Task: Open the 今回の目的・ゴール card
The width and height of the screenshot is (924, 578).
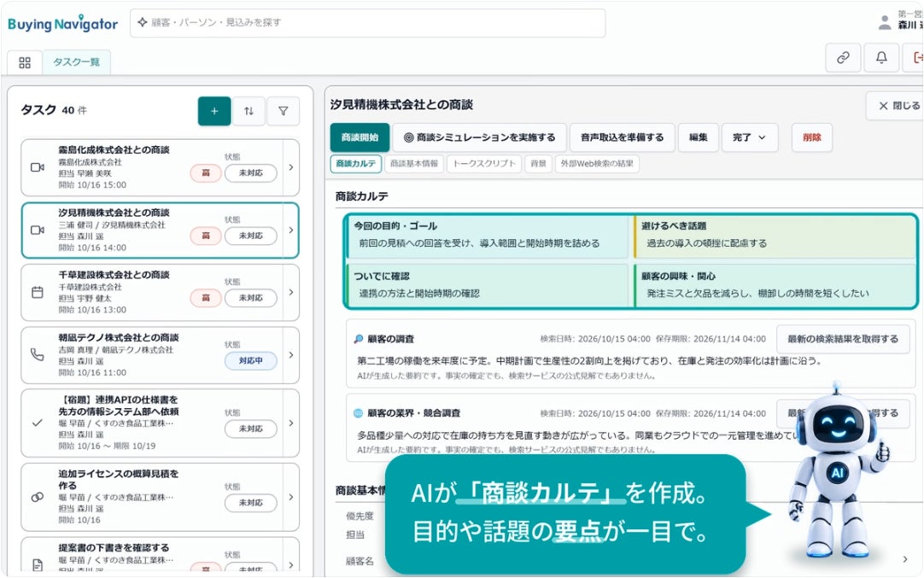Action: click(488, 236)
